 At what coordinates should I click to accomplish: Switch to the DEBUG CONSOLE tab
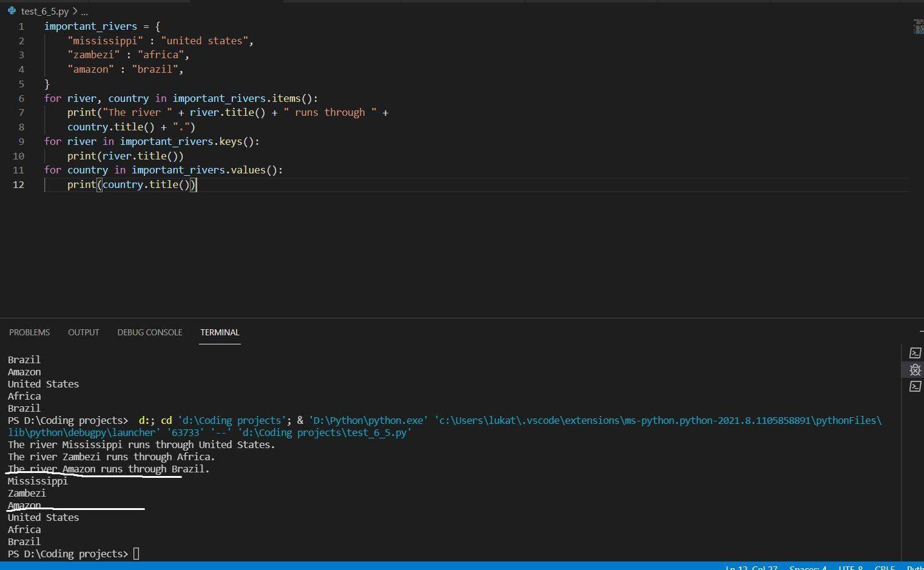pyautogui.click(x=149, y=332)
